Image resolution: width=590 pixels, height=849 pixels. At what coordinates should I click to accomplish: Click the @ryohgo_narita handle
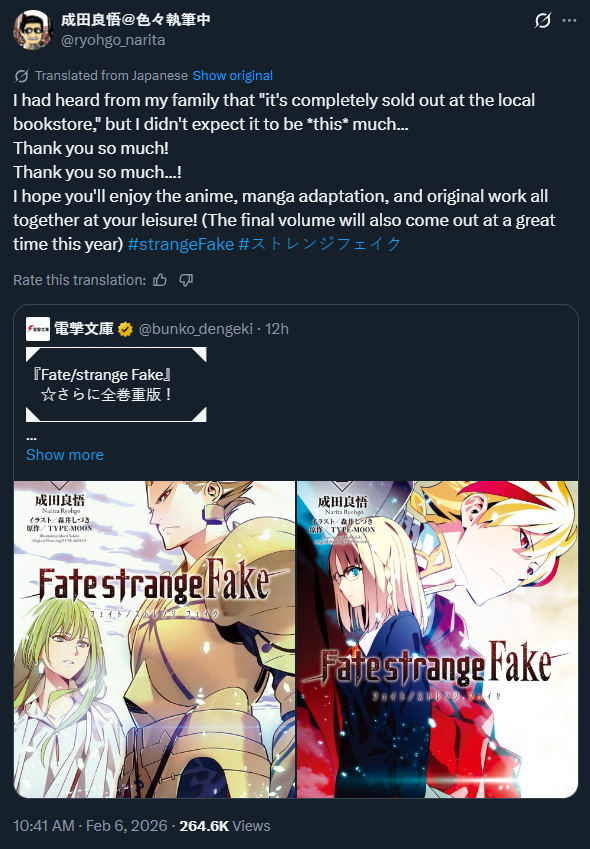tap(113, 40)
